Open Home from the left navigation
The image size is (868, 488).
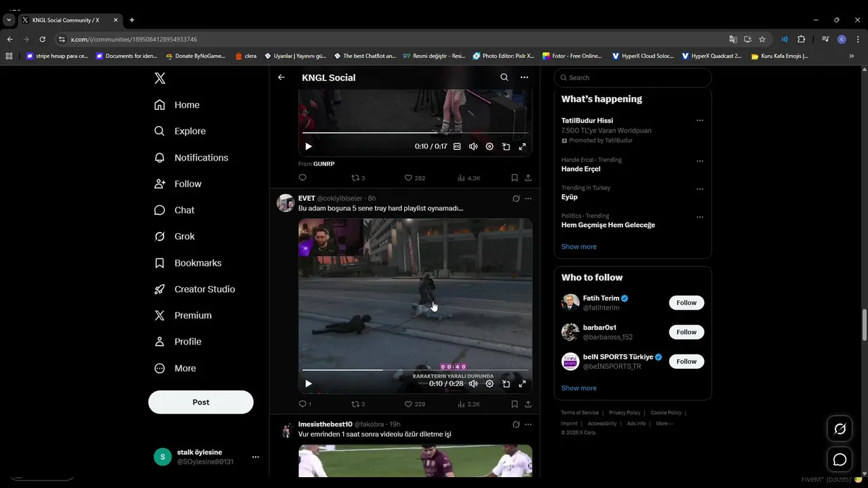177,105
